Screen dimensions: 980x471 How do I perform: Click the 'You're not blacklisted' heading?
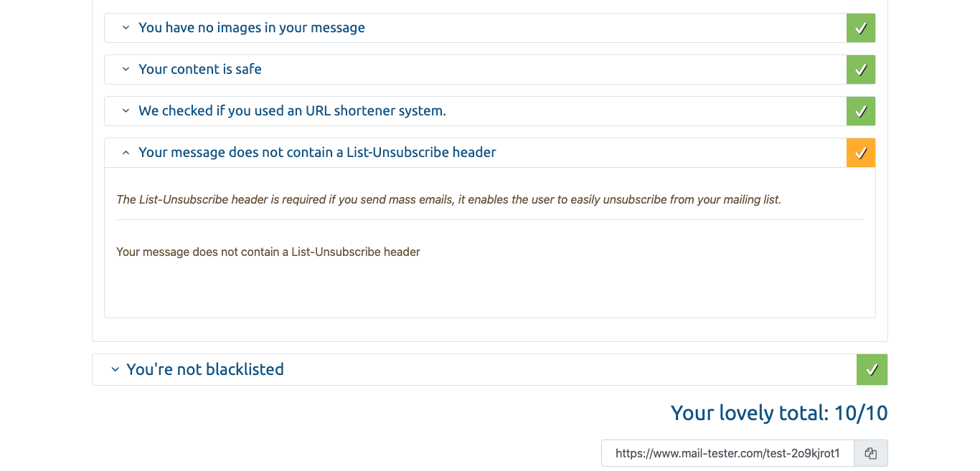205,370
